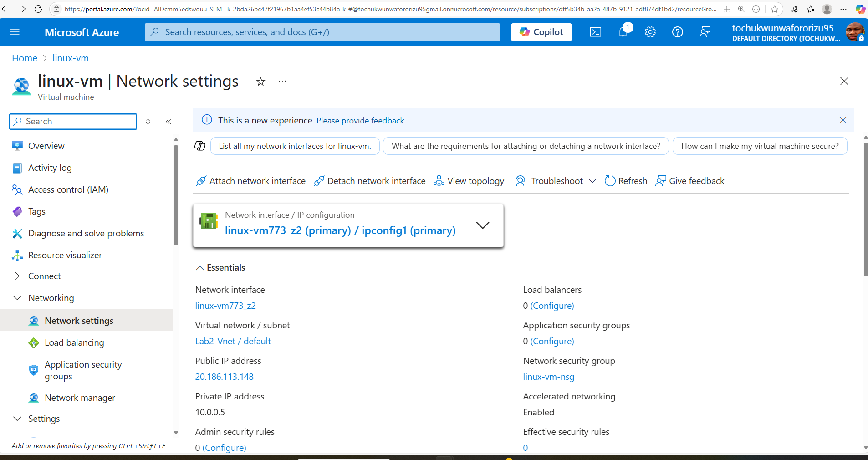
Task: Click the Copilot suggestions icon
Action: [200, 146]
